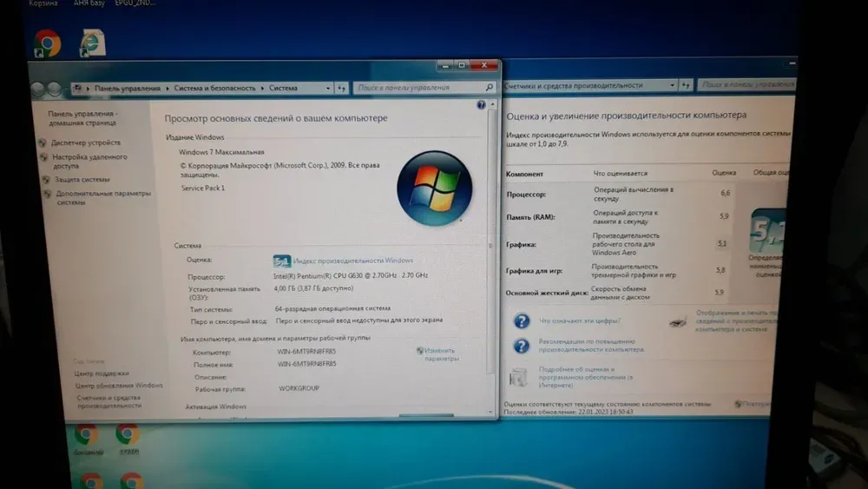Open 'Диспетчер устройств' in left sidebar
The height and width of the screenshot is (489, 868).
pos(85,142)
